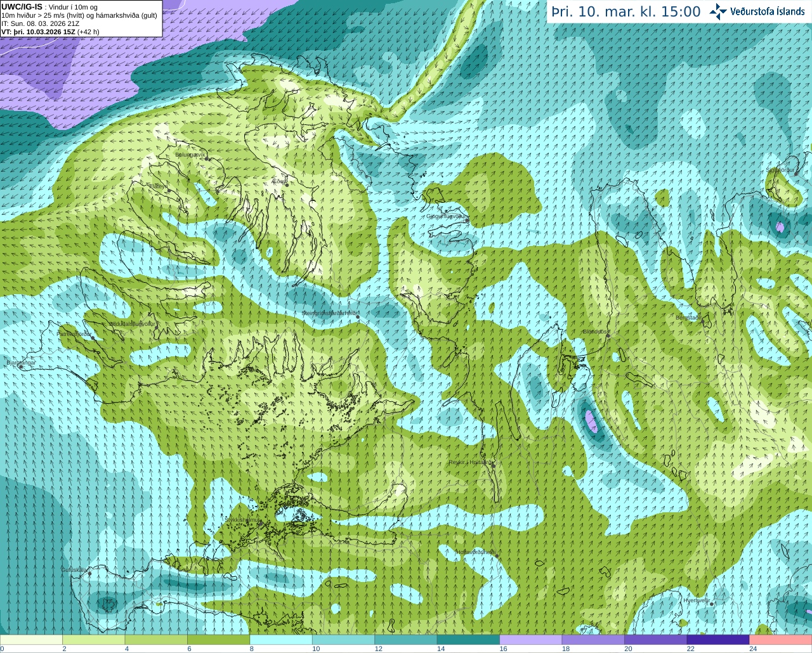Click the 10–12 m/s turquoise legend swatch
This screenshot has height=653, width=812.
(x=343, y=640)
